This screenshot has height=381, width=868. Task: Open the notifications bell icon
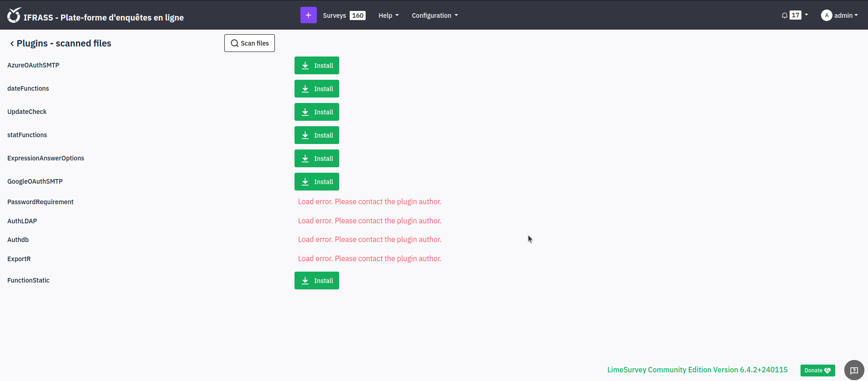785,15
